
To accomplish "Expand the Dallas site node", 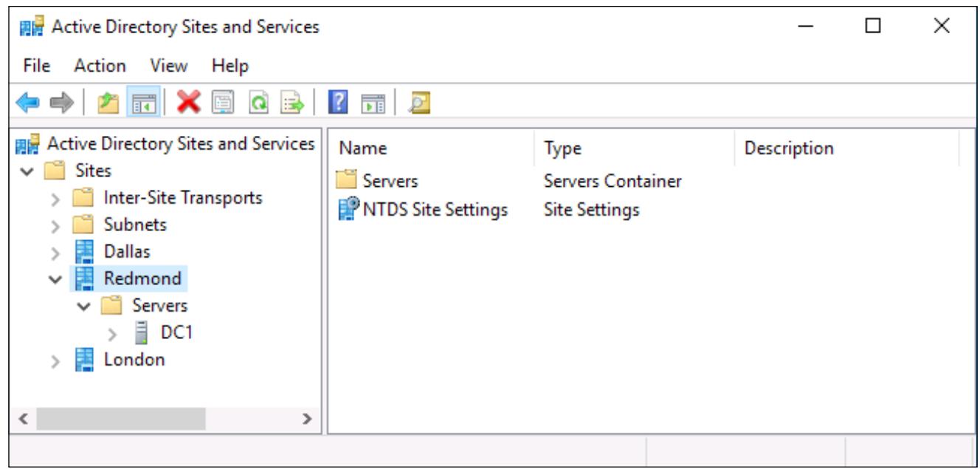I will pyautogui.click(x=56, y=253).
